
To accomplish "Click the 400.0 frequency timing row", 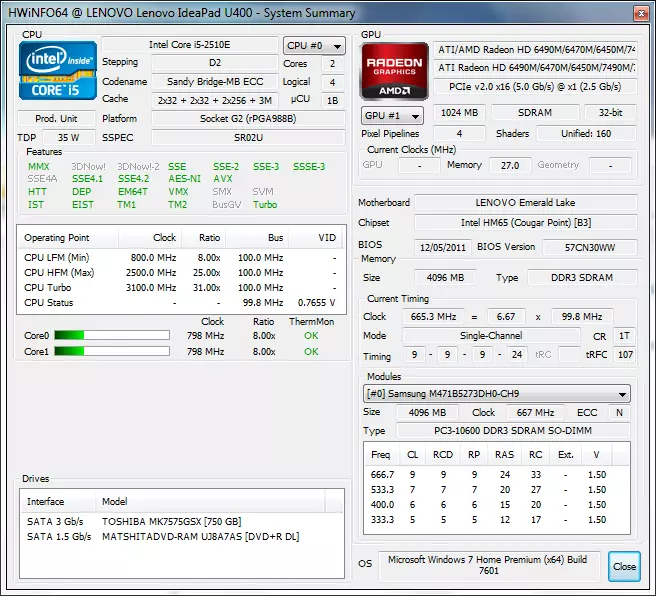I will (497, 505).
